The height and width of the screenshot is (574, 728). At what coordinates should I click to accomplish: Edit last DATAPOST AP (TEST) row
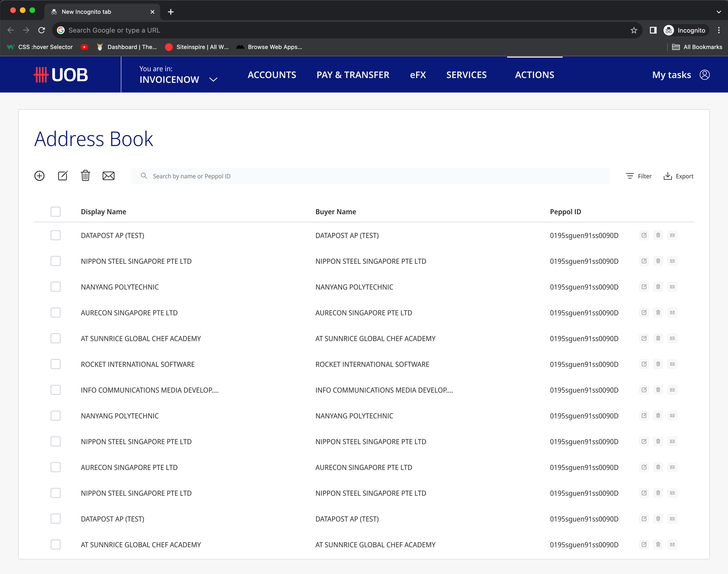pyautogui.click(x=644, y=518)
